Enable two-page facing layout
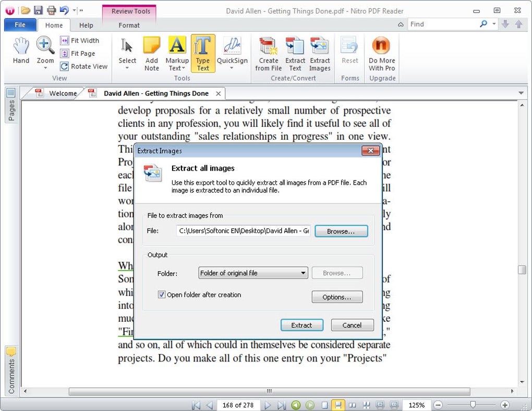This screenshot has height=411, width=532. 354,405
